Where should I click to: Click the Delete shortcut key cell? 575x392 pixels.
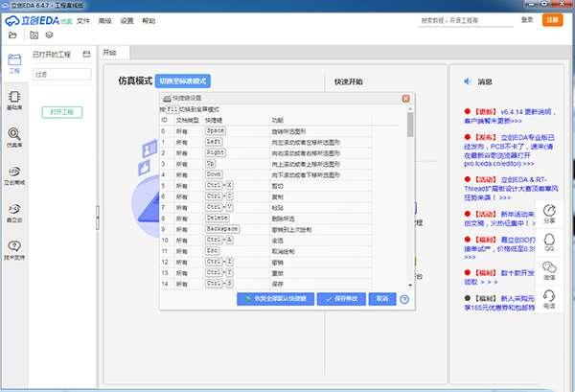tap(218, 218)
